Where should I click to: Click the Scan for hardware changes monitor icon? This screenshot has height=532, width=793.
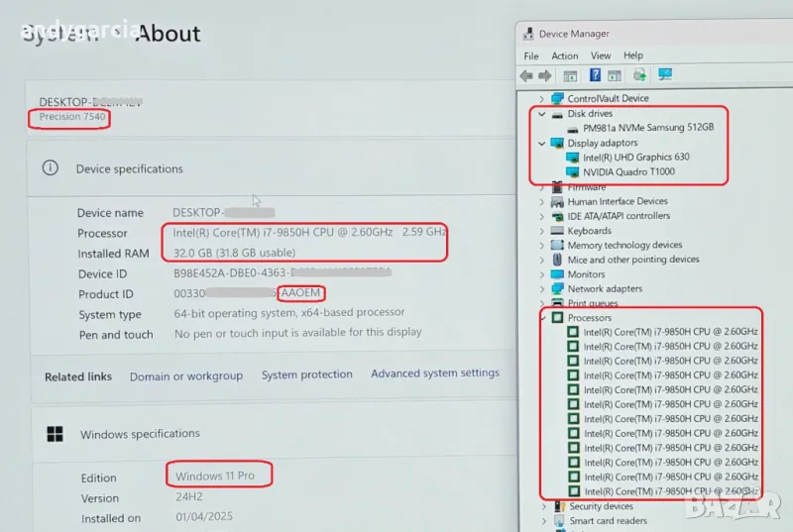pyautogui.click(x=665, y=75)
